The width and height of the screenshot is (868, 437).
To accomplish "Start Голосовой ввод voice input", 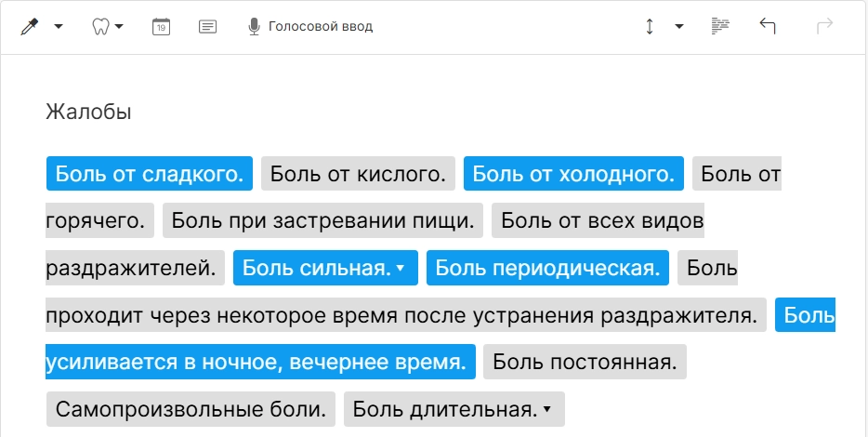I will coord(320,27).
